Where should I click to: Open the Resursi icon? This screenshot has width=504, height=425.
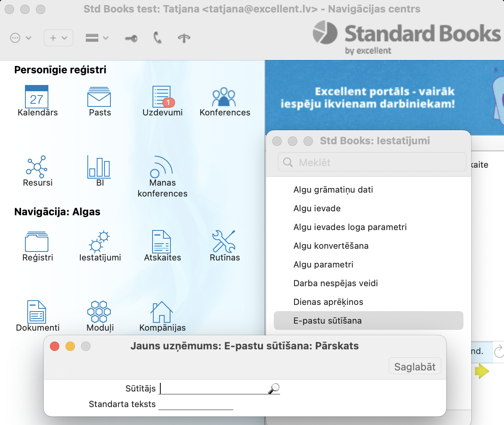point(37,167)
